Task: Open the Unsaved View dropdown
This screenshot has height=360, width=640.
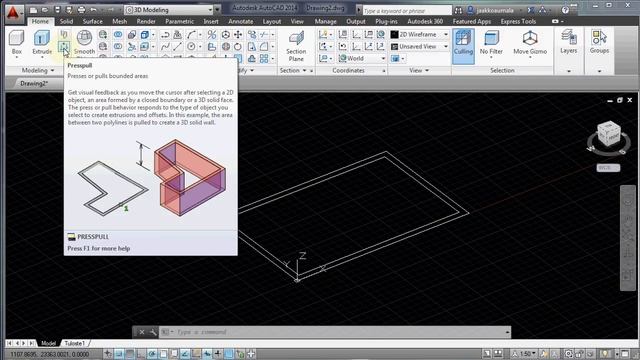Action: click(420, 47)
